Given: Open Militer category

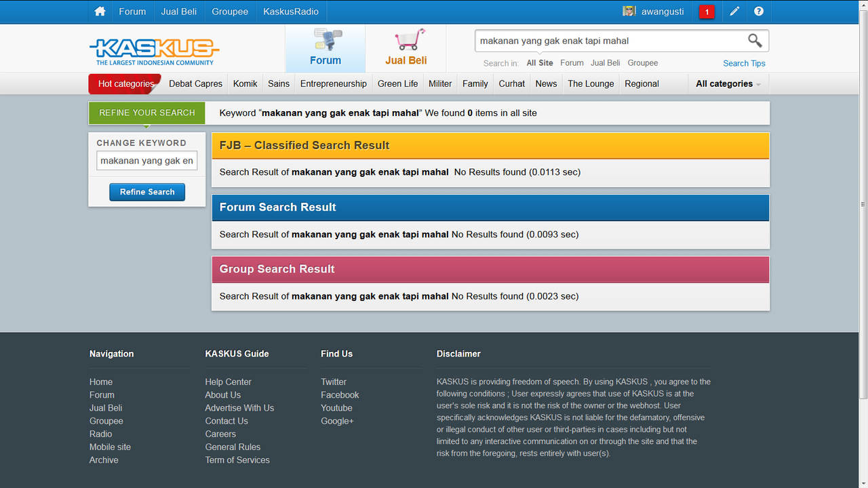Looking at the screenshot, I should tap(440, 84).
